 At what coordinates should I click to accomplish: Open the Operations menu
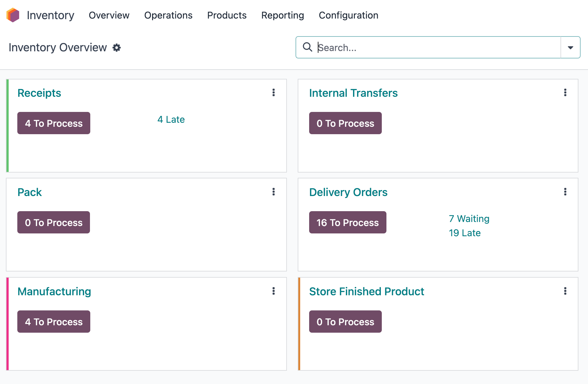click(168, 15)
